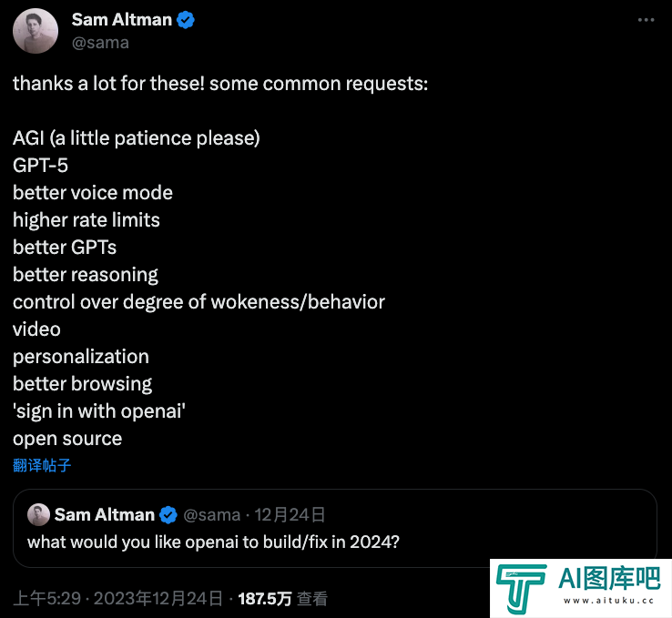The image size is (672, 618).
Task: Open Sam Altman's large profile avatar
Action: point(36,31)
